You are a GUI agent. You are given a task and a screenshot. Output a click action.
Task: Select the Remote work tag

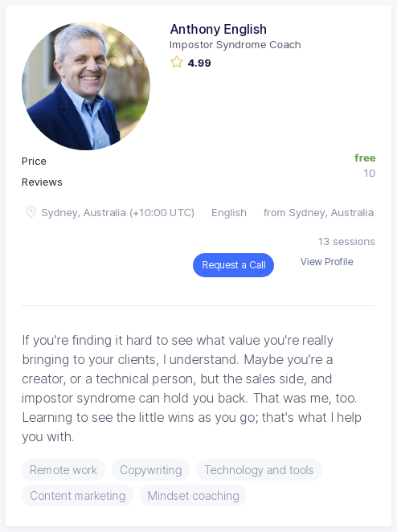click(63, 470)
